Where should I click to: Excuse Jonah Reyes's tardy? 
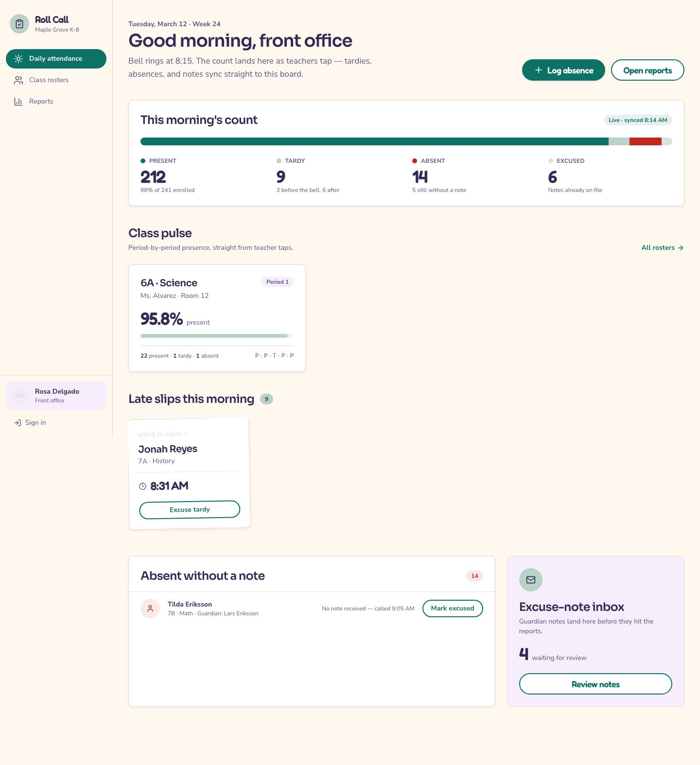coord(190,509)
